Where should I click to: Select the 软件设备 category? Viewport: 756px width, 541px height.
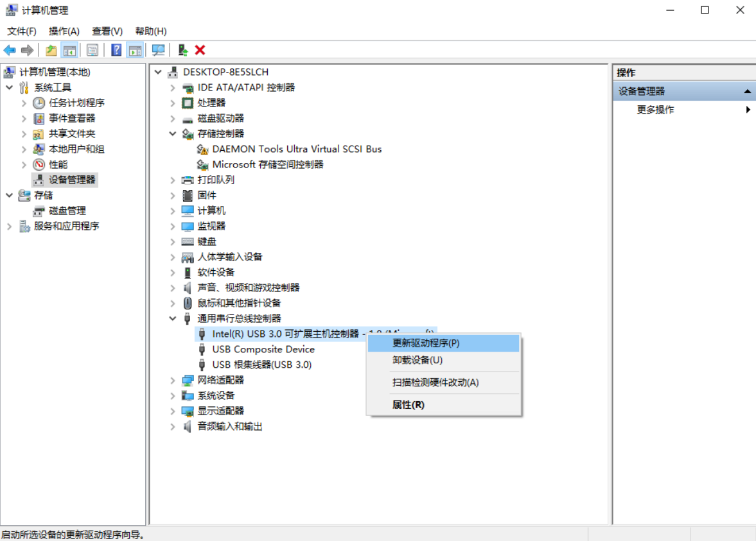click(216, 272)
